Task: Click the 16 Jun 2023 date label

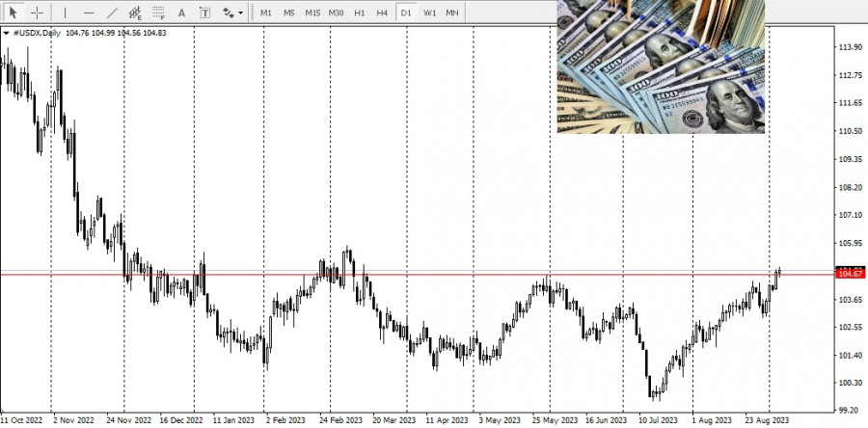Action: [x=607, y=420]
